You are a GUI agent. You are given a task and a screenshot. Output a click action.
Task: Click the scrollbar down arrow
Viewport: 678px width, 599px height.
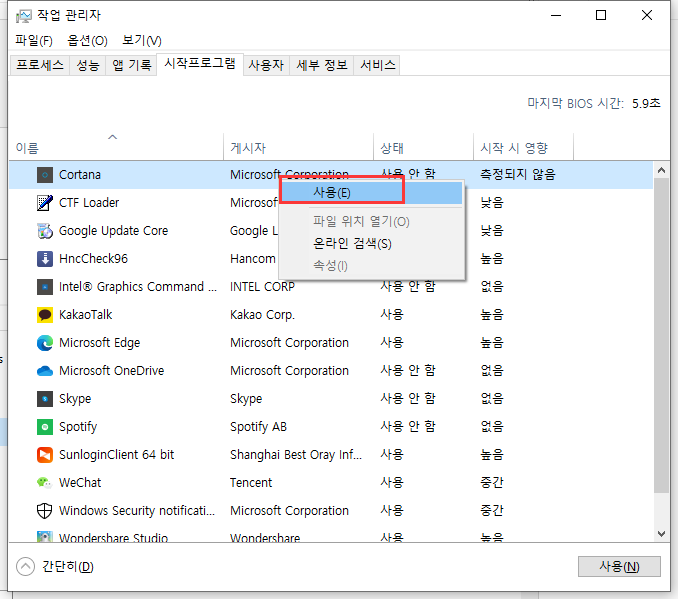[x=661, y=534]
